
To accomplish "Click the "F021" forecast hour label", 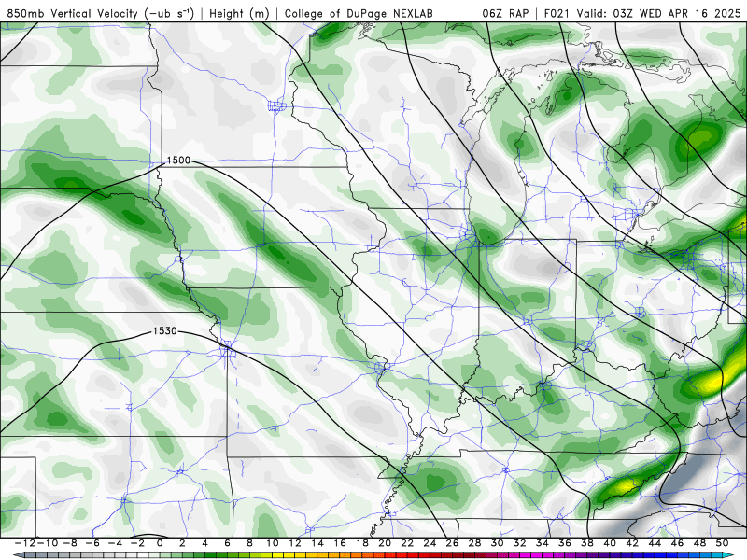I will [557, 14].
